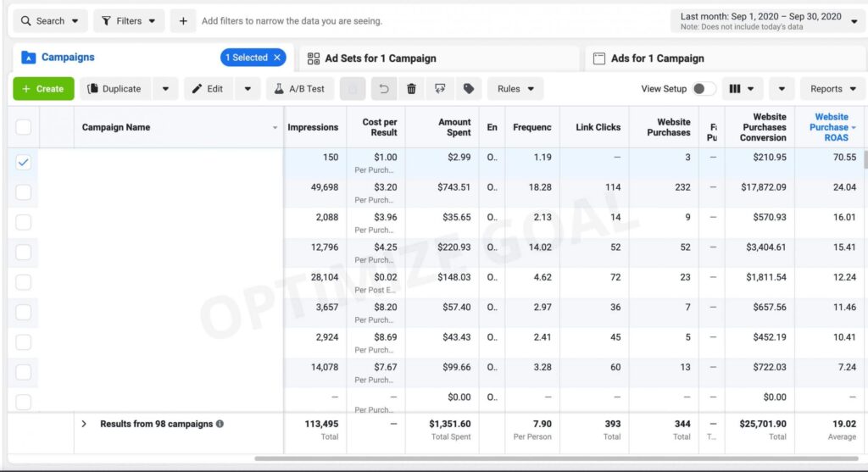Viewport: 868px width, 472px height.
Task: Open the breakdown dropdown arrow beside columns
Action: 781,88
